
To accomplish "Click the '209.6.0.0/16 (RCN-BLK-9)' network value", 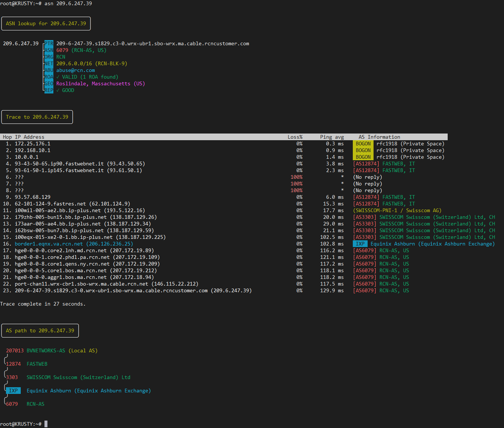I will click(92, 63).
